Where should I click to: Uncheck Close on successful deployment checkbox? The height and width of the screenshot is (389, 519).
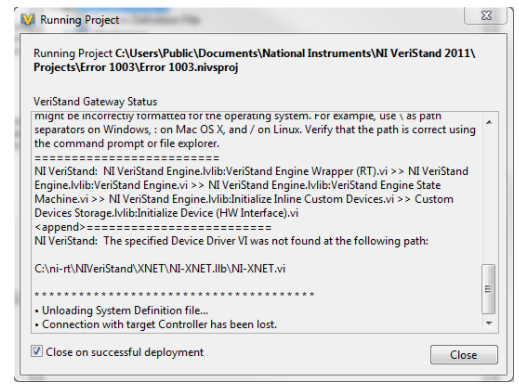pyautogui.click(x=37, y=351)
